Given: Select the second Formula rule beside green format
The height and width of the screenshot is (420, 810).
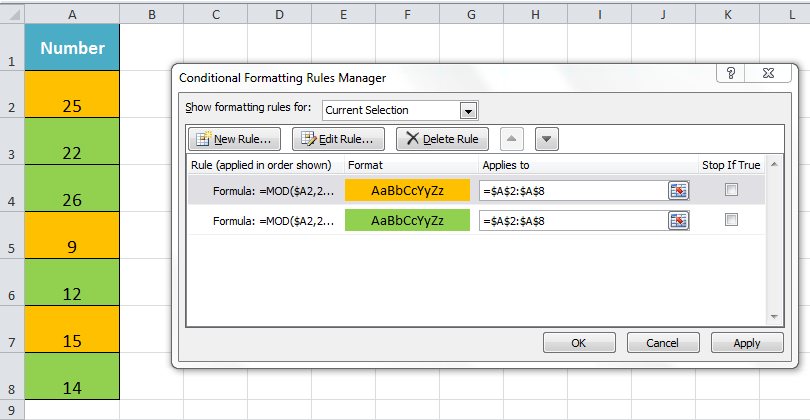Looking at the screenshot, I should (273, 221).
